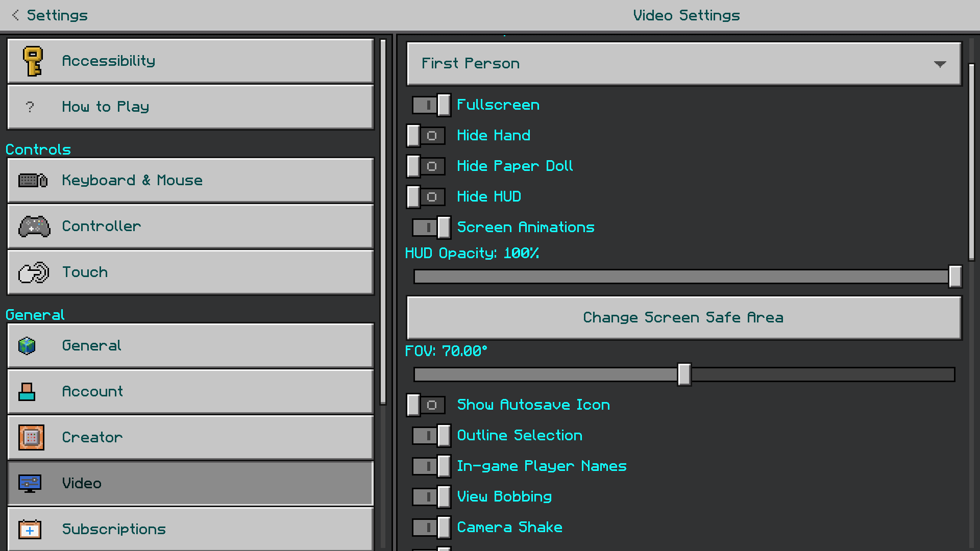Click the dropdown arrow beside First Person

940,64
